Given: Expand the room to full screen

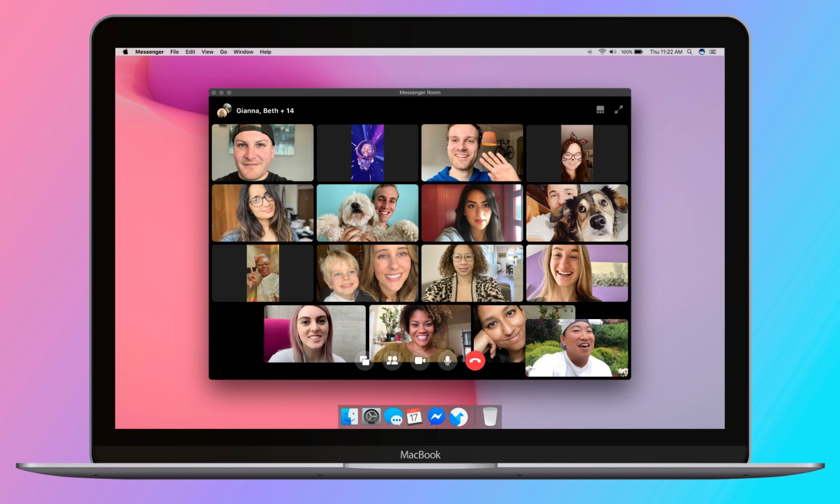Looking at the screenshot, I should (x=619, y=110).
